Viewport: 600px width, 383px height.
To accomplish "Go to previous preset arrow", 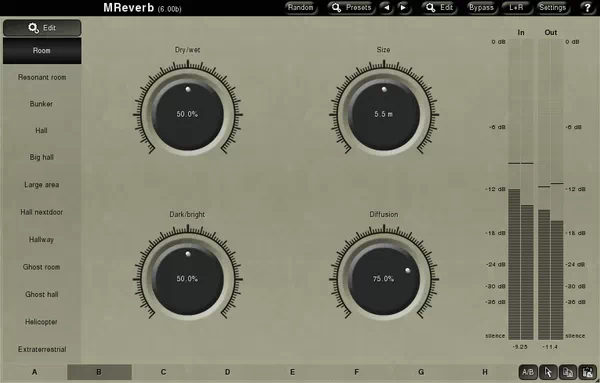I will point(387,8).
